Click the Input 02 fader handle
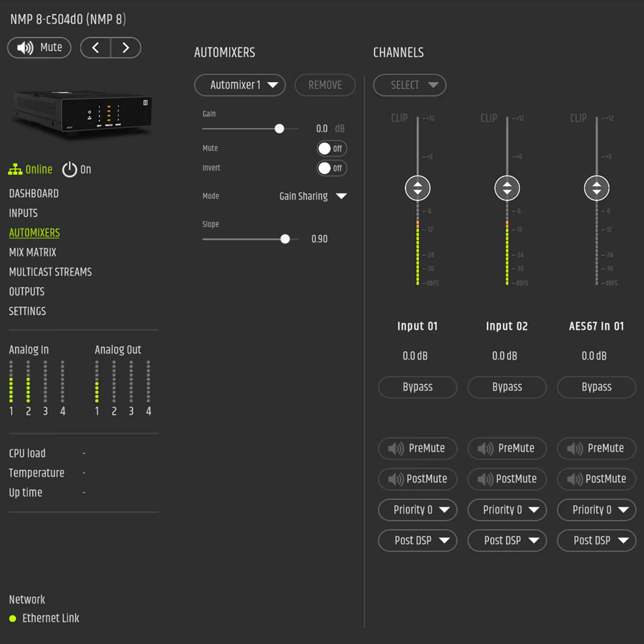Screen dimensions: 644x644 (507, 188)
